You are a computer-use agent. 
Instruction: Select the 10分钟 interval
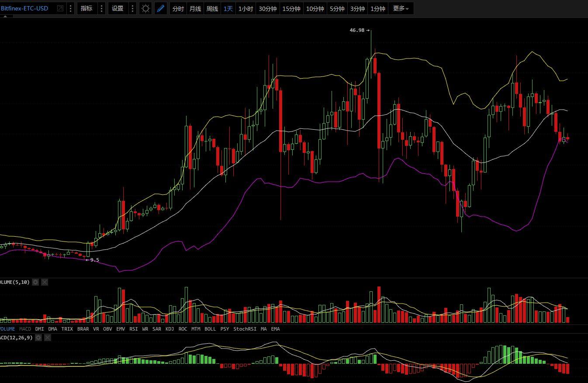click(315, 9)
